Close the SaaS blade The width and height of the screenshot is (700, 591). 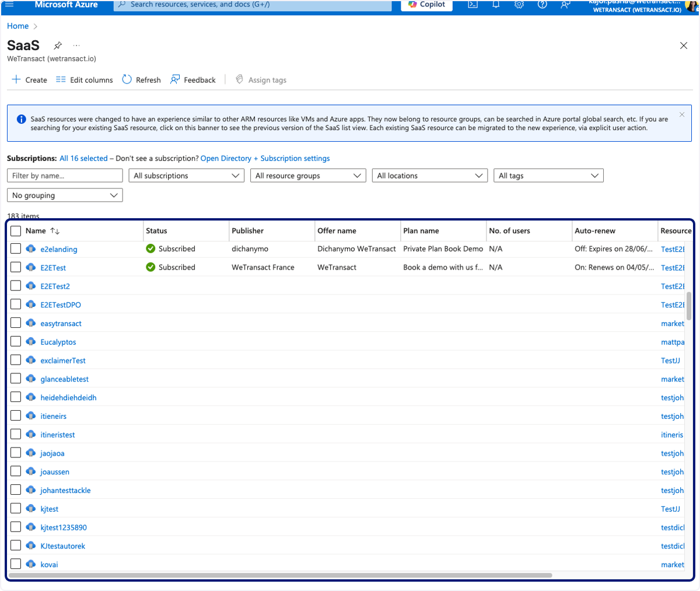click(684, 46)
